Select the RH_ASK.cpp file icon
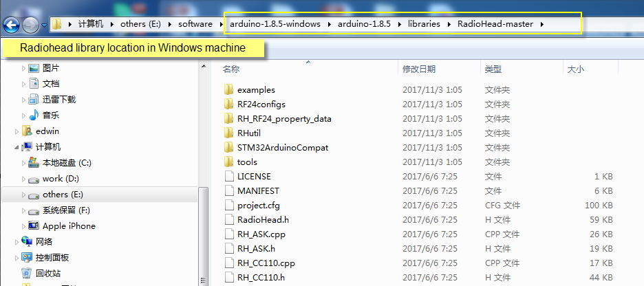Screen dimensions: 644x286 coord(229,234)
